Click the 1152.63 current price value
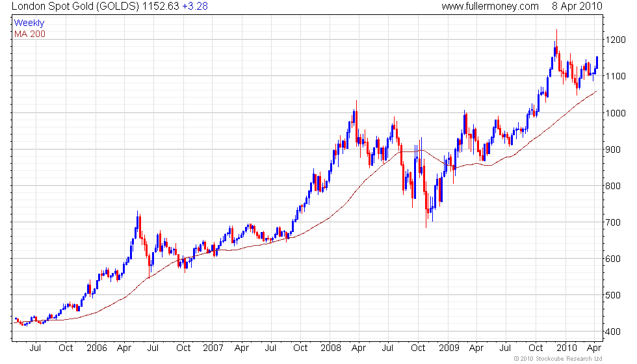Image resolution: width=637 pixels, height=364 pixels. coord(161,6)
